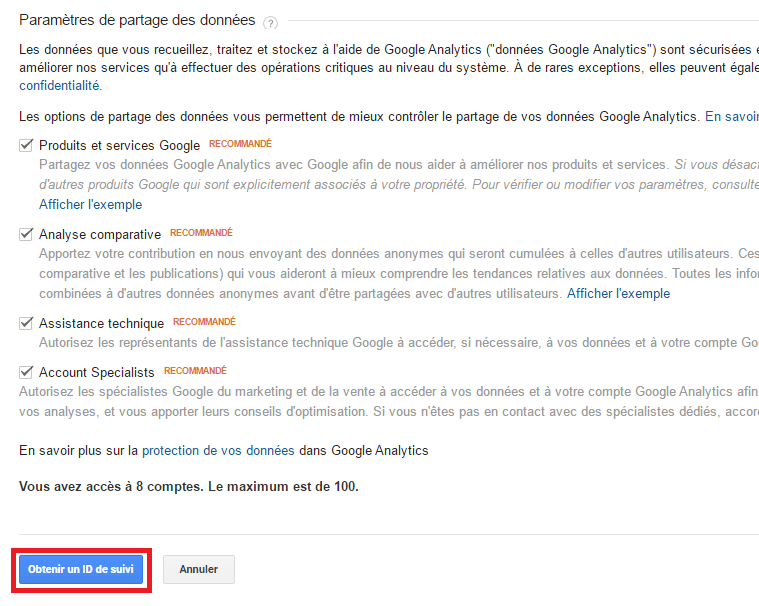Disable the Assistance technique checkbox
Image resolution: width=759 pixels, height=606 pixels.
click(27, 323)
